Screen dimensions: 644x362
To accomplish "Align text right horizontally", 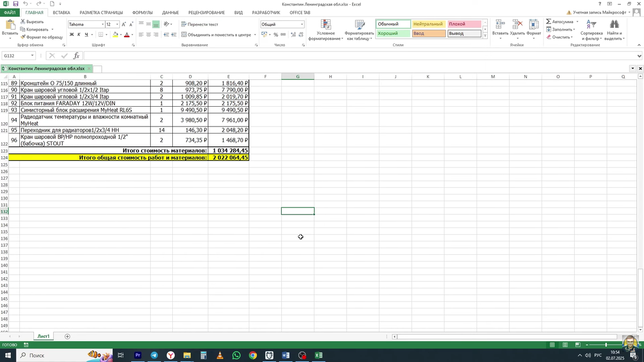I will coord(156,35).
